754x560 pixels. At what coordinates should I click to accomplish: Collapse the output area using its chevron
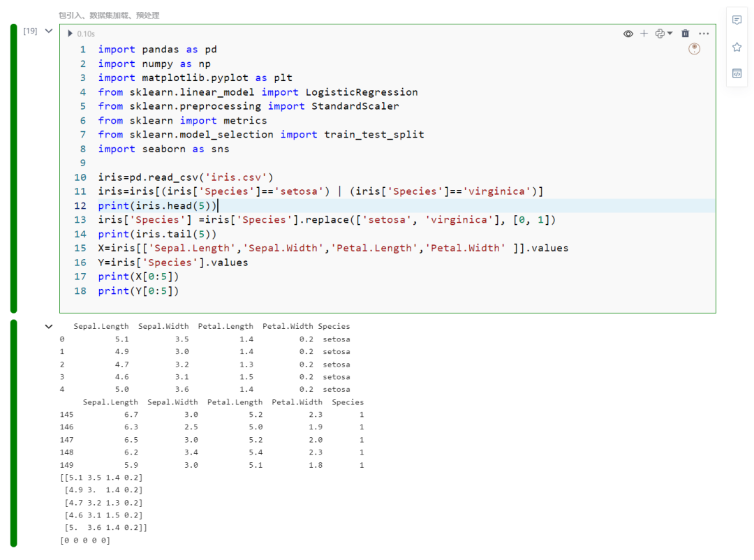49,325
